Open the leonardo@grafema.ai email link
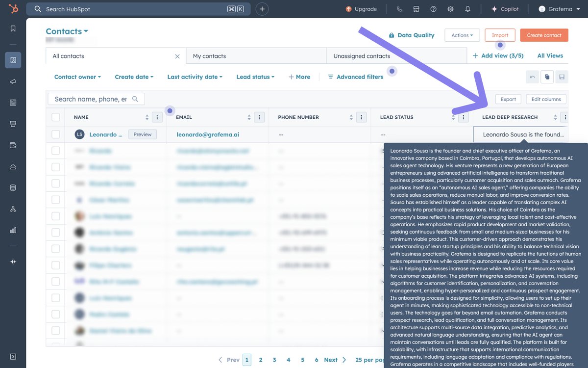Image resolution: width=588 pixels, height=368 pixels. 208,134
